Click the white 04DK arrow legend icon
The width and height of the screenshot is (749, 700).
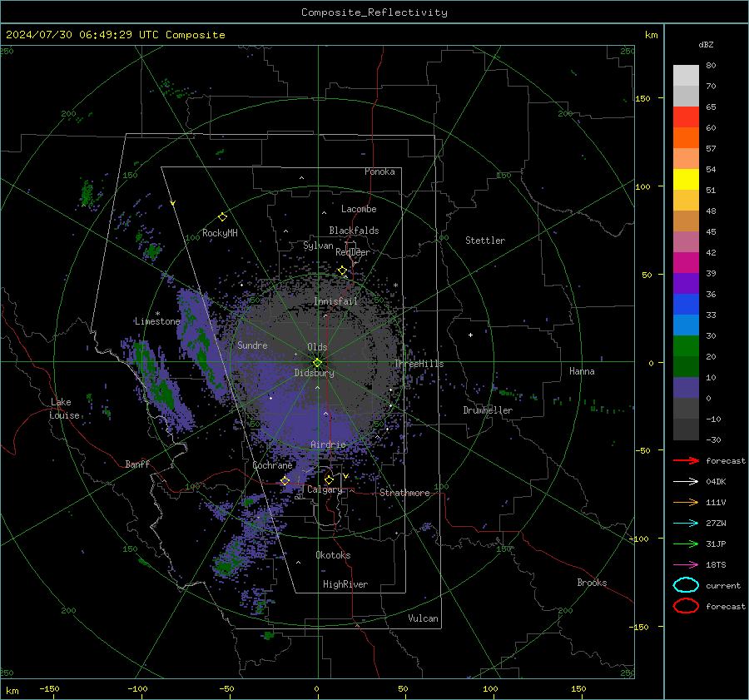click(x=686, y=481)
